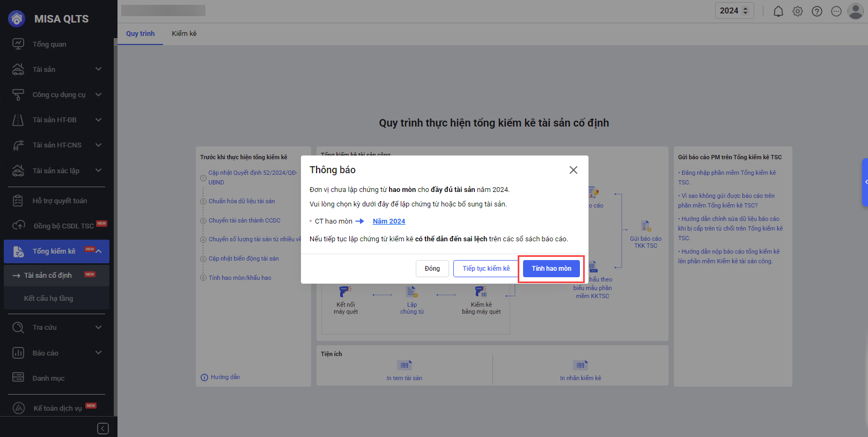Switch to the Kiểm kê tab

coord(184,33)
